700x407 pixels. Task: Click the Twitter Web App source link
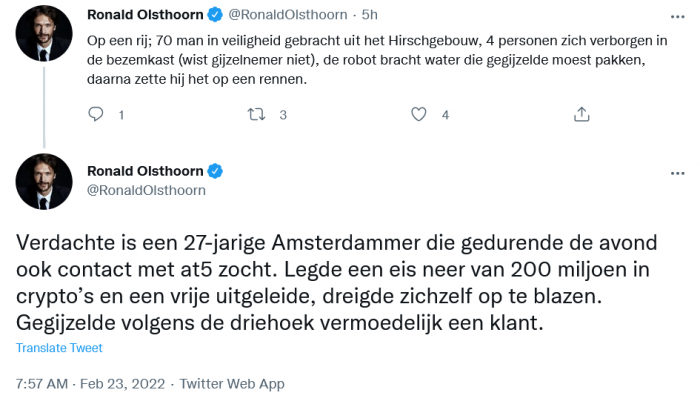click(232, 383)
